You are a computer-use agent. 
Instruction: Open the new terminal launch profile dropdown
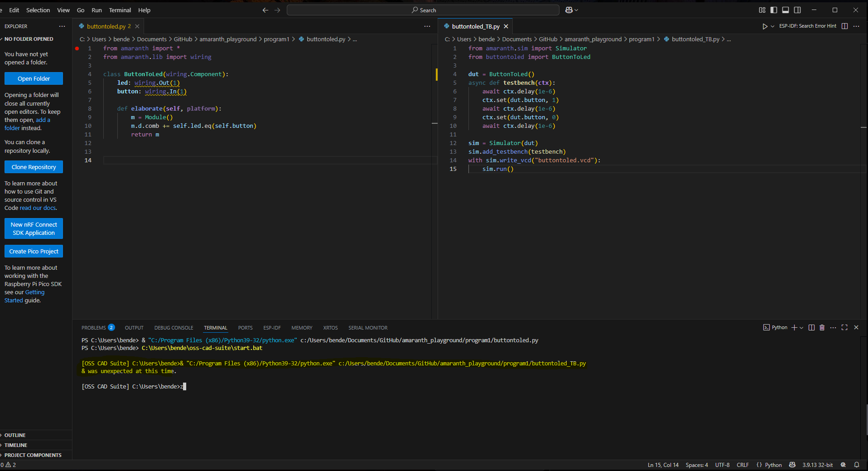tap(801, 327)
